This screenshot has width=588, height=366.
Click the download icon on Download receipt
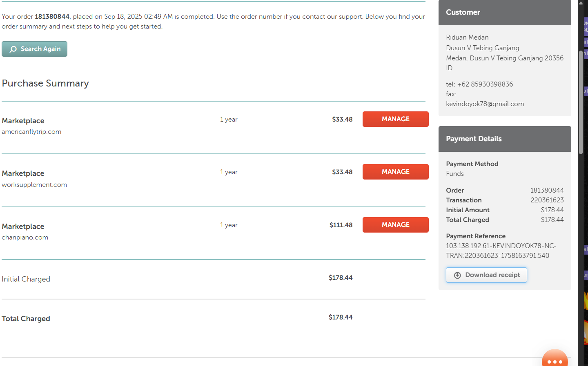pyautogui.click(x=457, y=275)
